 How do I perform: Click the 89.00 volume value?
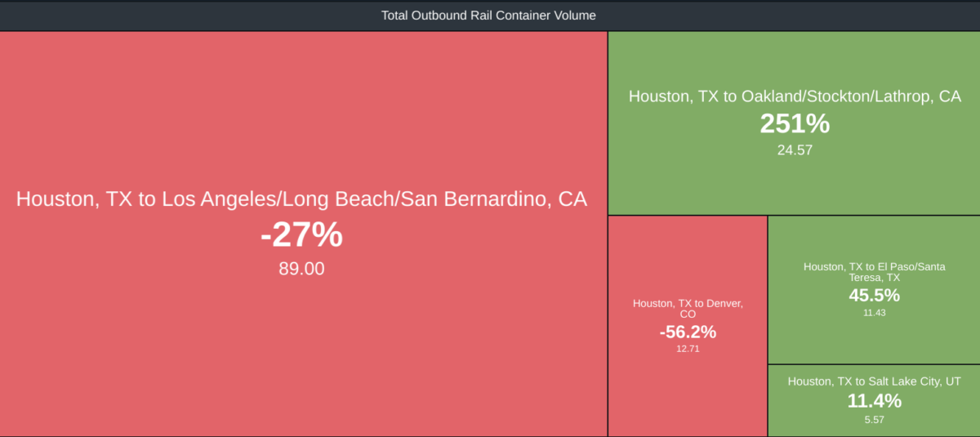click(x=301, y=269)
